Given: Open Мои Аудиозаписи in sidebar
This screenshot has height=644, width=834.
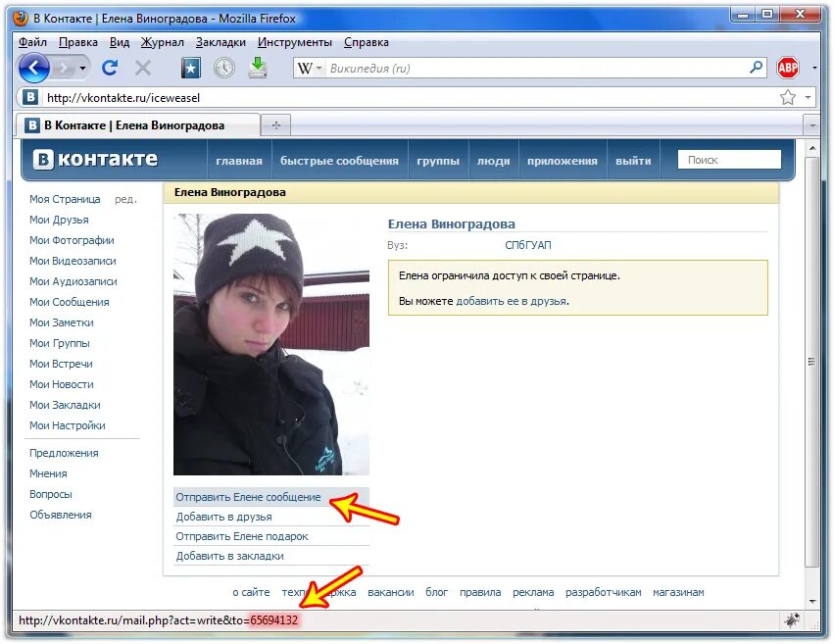Looking at the screenshot, I should click(74, 281).
